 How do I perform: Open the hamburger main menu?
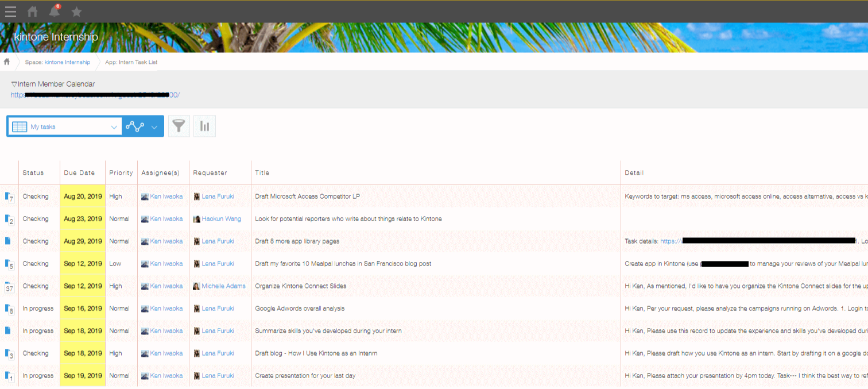coord(10,11)
